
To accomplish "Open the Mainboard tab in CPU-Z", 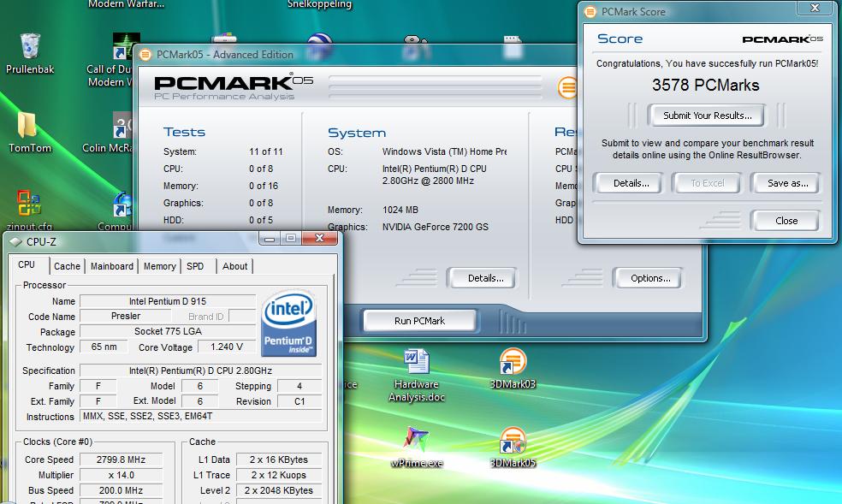I will coord(112,266).
